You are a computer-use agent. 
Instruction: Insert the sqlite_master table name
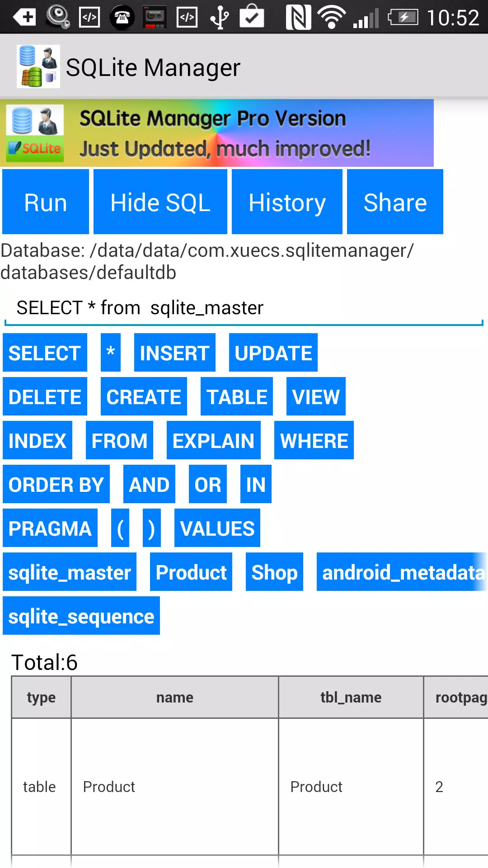tap(70, 572)
